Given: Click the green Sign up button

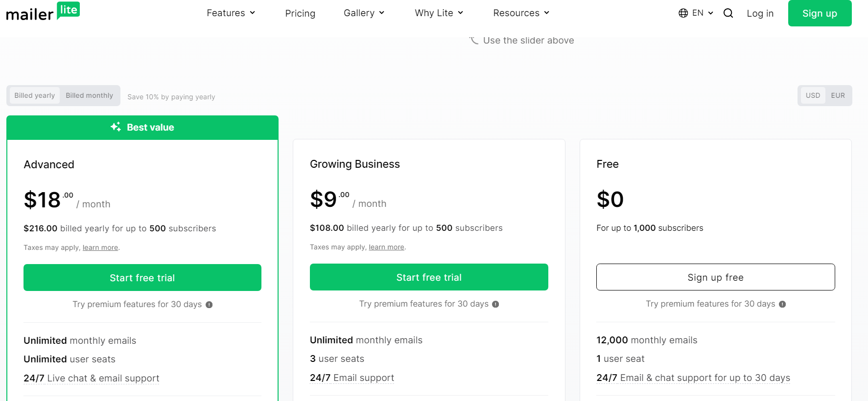Looking at the screenshot, I should point(820,13).
